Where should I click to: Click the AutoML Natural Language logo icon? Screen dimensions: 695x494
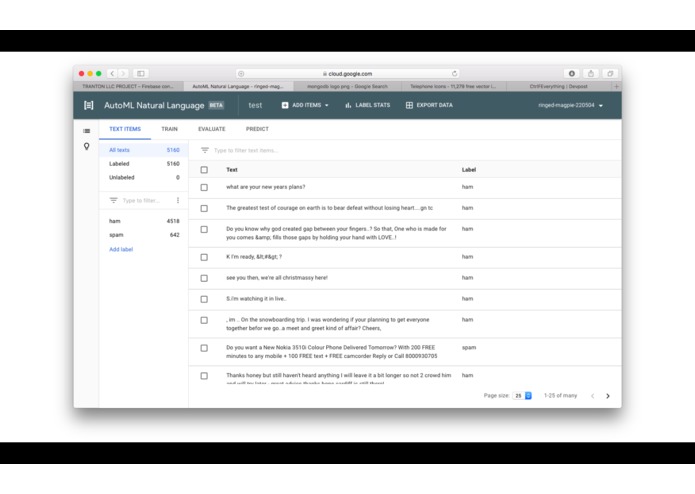point(89,105)
